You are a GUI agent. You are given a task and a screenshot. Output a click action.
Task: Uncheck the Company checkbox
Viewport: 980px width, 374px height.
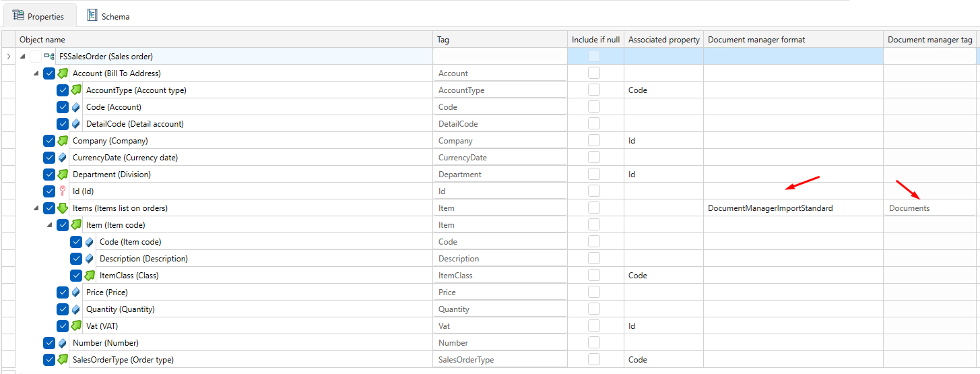[49, 141]
